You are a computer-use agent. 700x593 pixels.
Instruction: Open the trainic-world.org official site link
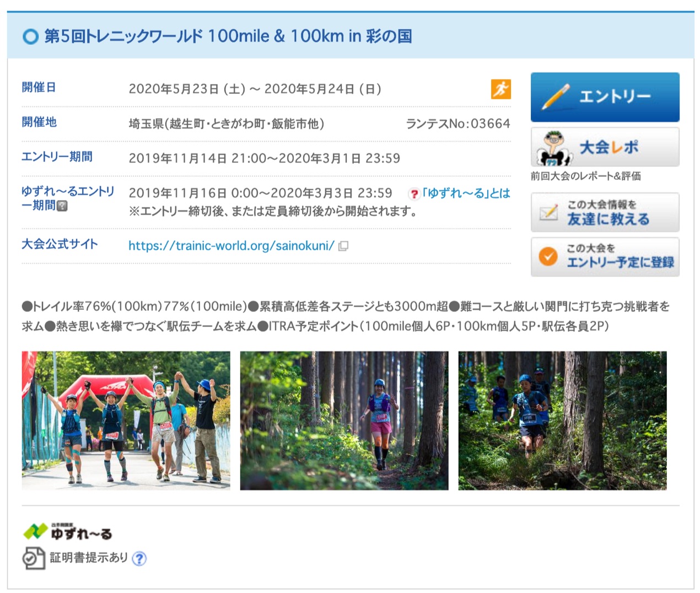(231, 246)
